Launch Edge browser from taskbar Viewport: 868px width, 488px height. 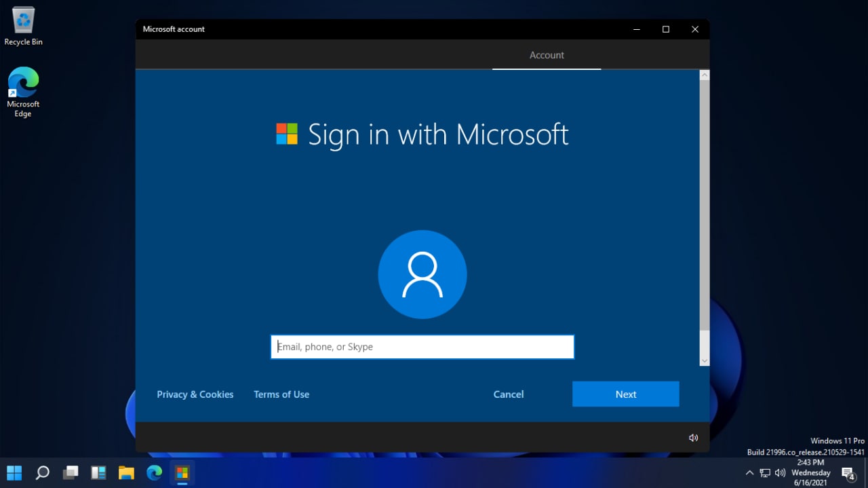click(x=154, y=472)
